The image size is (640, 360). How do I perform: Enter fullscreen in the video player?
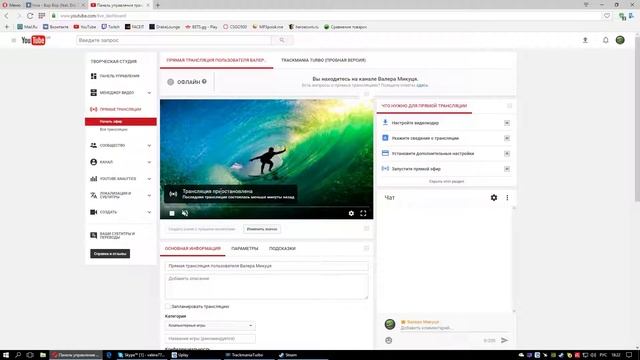coord(363,213)
